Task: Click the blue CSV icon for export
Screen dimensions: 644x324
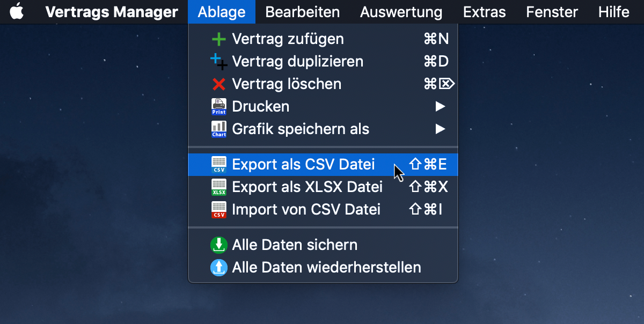Action: (x=219, y=164)
